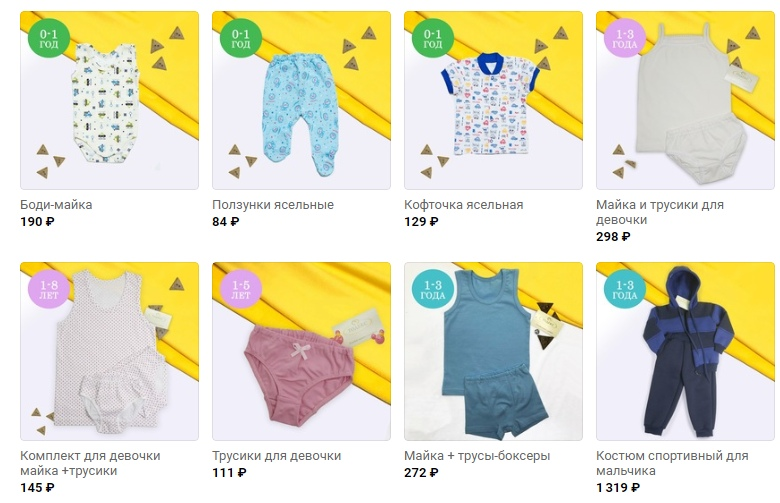
Task: Click the Трусики для девочки title
Action: click(x=277, y=455)
